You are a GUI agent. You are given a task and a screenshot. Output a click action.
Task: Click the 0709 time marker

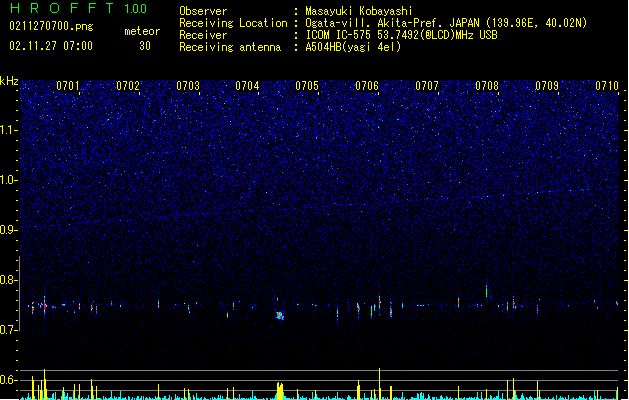pos(547,86)
